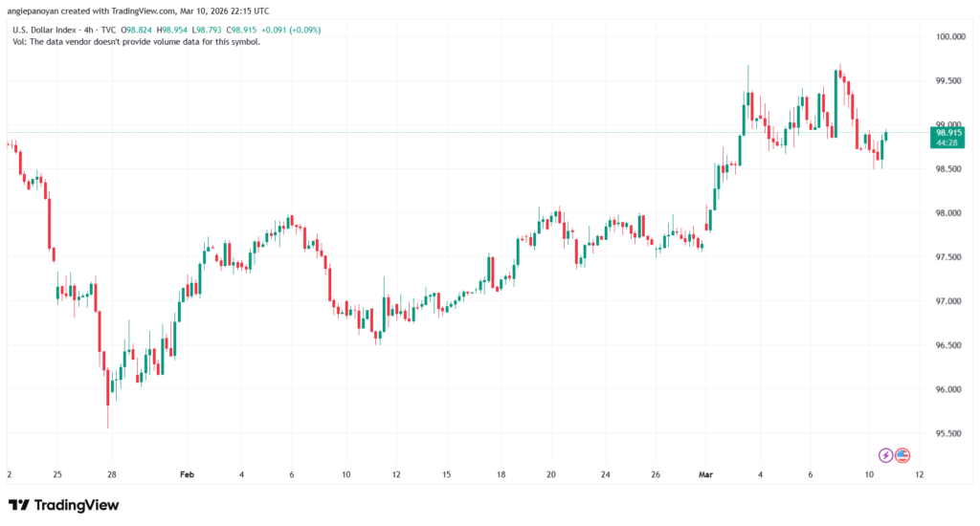Screen dimensions: 980x526
Task: Click the TradingView logo at bottom left
Action: tap(63, 504)
